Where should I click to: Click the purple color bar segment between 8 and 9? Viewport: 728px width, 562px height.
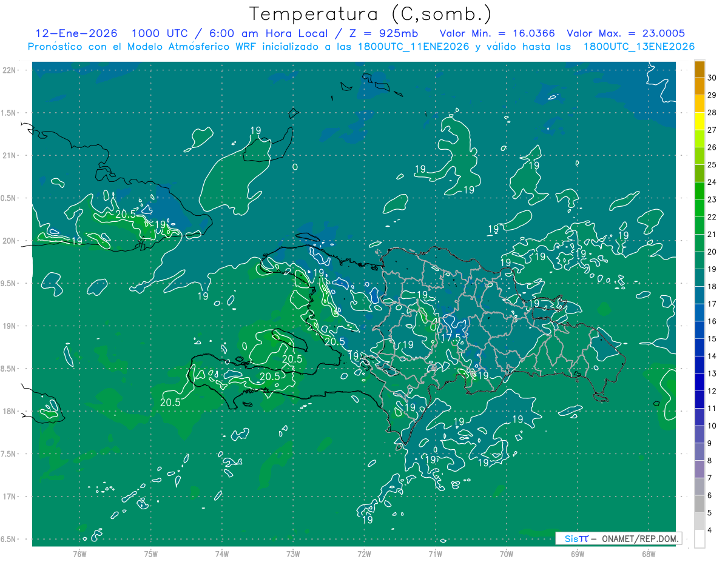[x=699, y=452]
